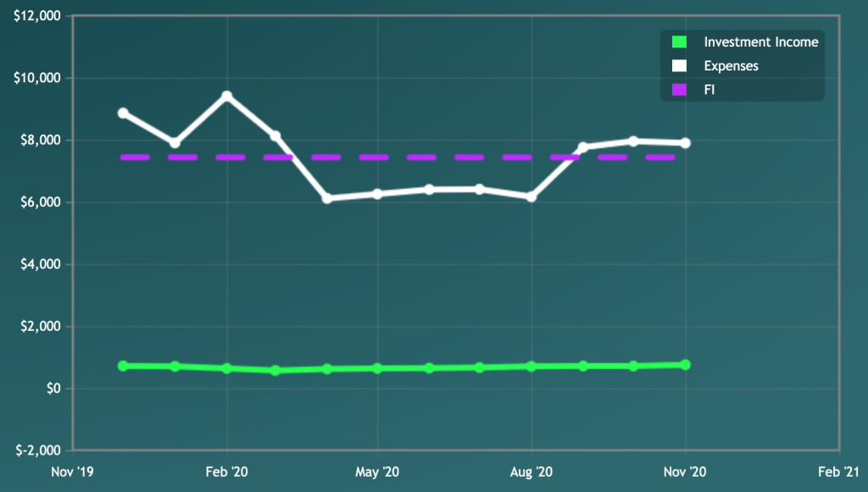868x492 pixels.
Task: Click the Investment Income point at May '20
Action: click(377, 368)
